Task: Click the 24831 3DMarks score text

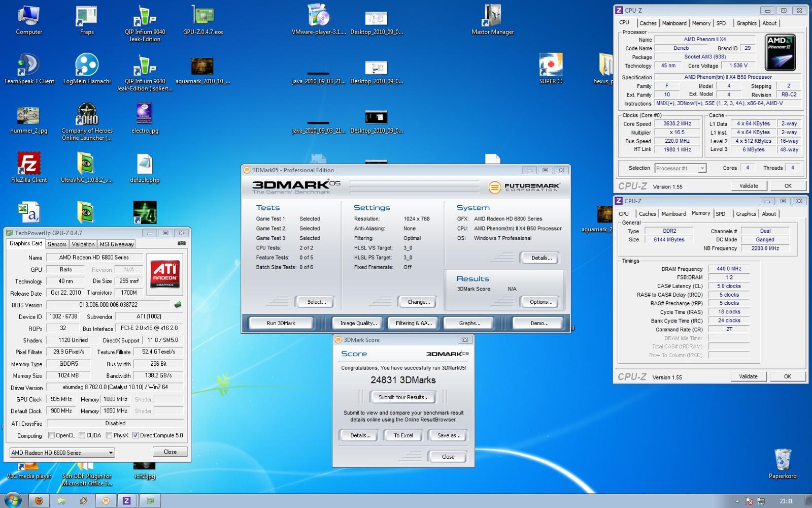Action: 403,380
